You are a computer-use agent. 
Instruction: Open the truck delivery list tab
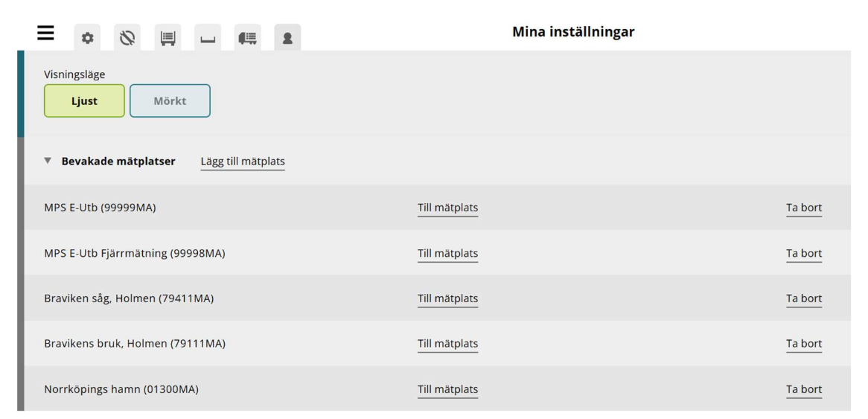(x=247, y=38)
